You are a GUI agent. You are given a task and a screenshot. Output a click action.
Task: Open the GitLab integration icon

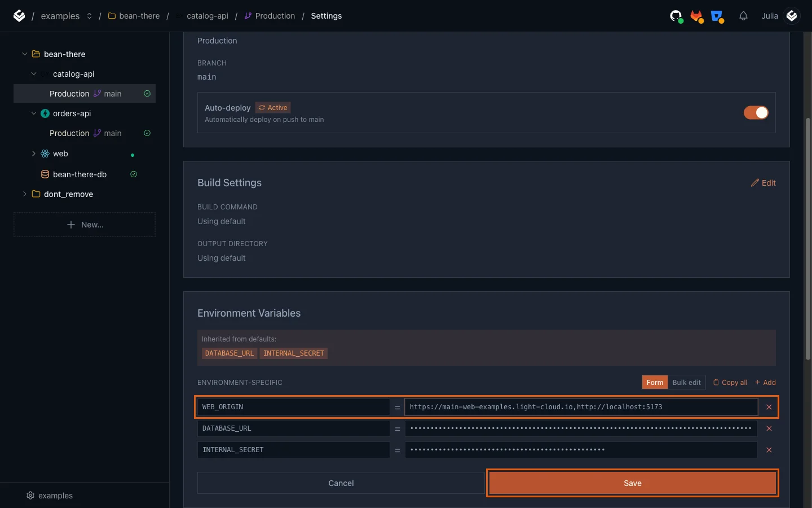click(x=697, y=16)
